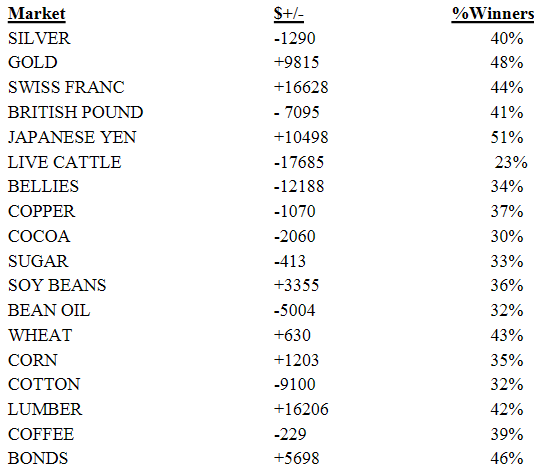Select the CORN market name
The width and height of the screenshot is (534, 476).
tap(33, 361)
